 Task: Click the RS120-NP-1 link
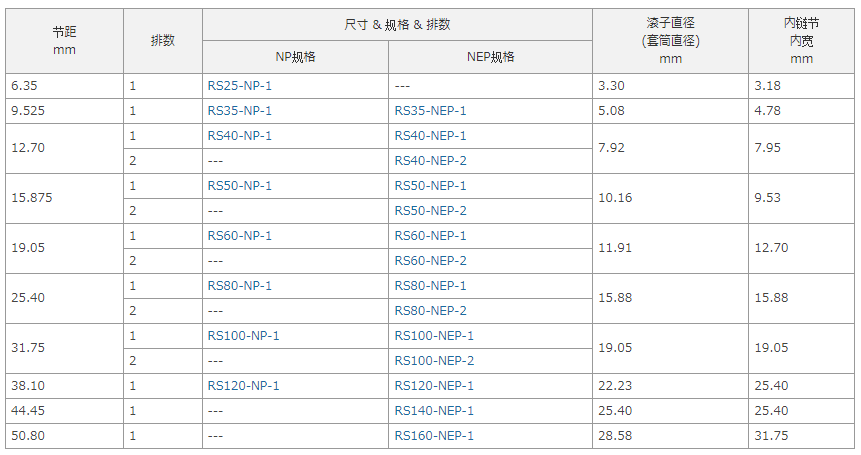243,386
